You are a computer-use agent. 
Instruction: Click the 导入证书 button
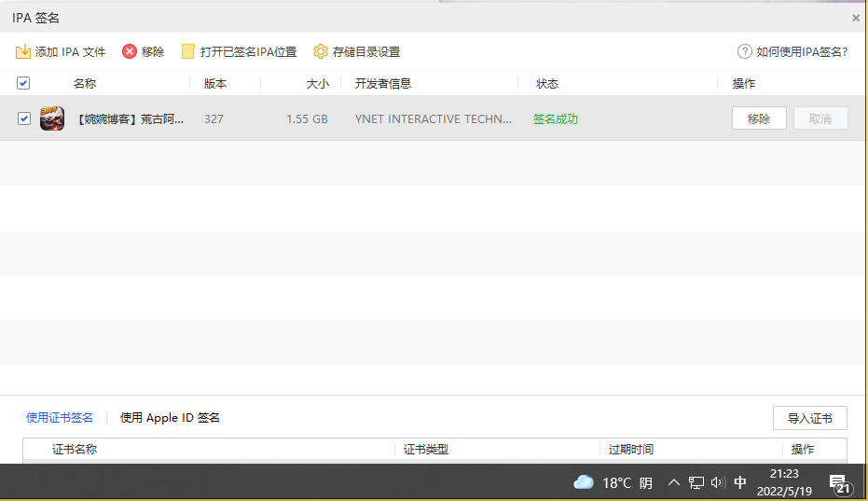click(809, 418)
